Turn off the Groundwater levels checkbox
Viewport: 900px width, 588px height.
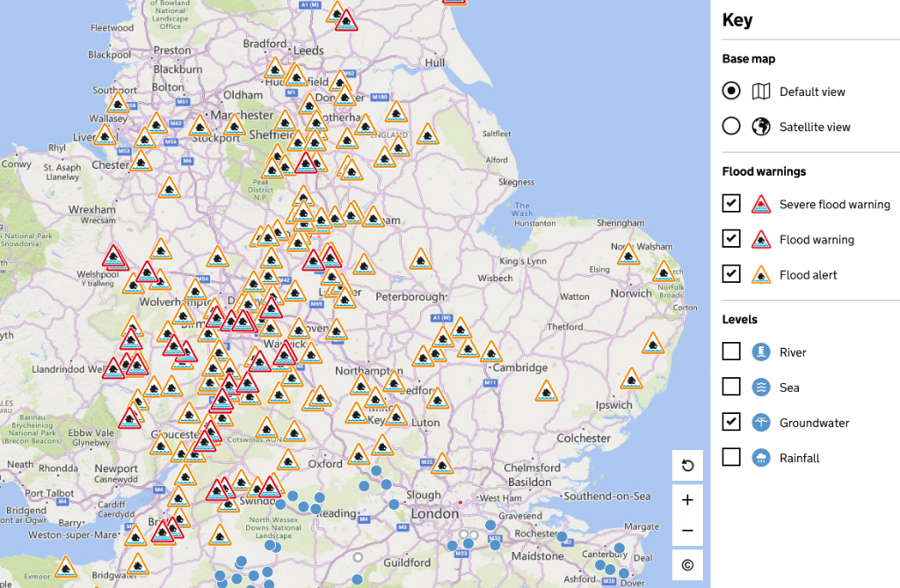pyautogui.click(x=731, y=422)
